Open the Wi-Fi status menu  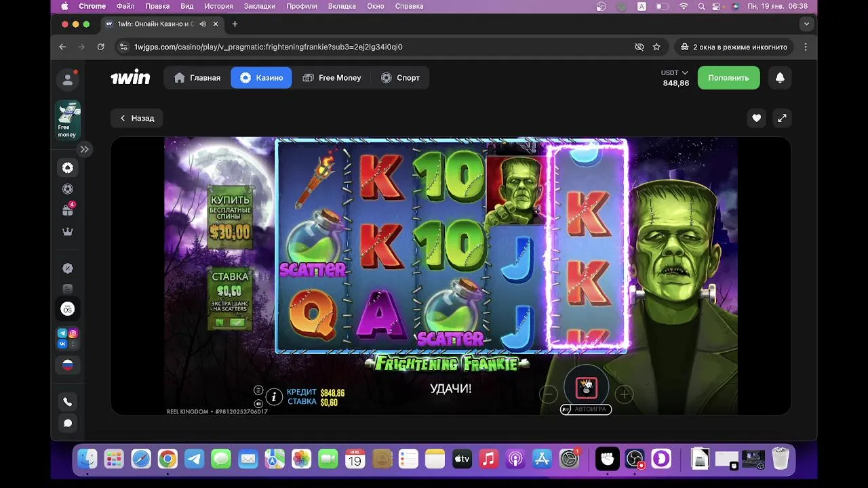684,6
